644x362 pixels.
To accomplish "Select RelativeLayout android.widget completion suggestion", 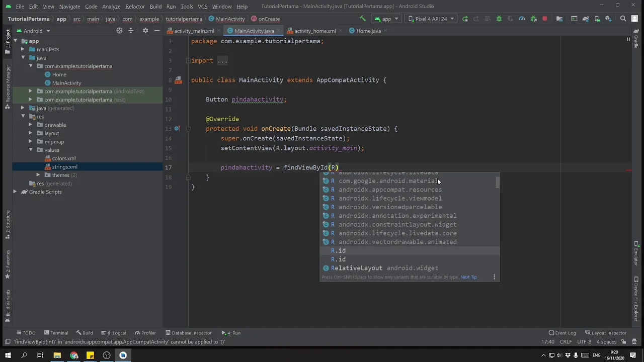I will 410,268.
